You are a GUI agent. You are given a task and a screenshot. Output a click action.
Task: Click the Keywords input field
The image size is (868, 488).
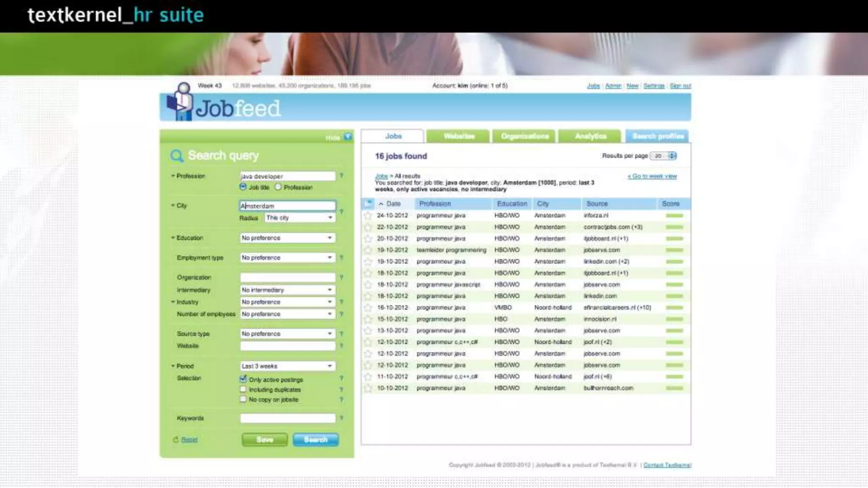tap(287, 418)
